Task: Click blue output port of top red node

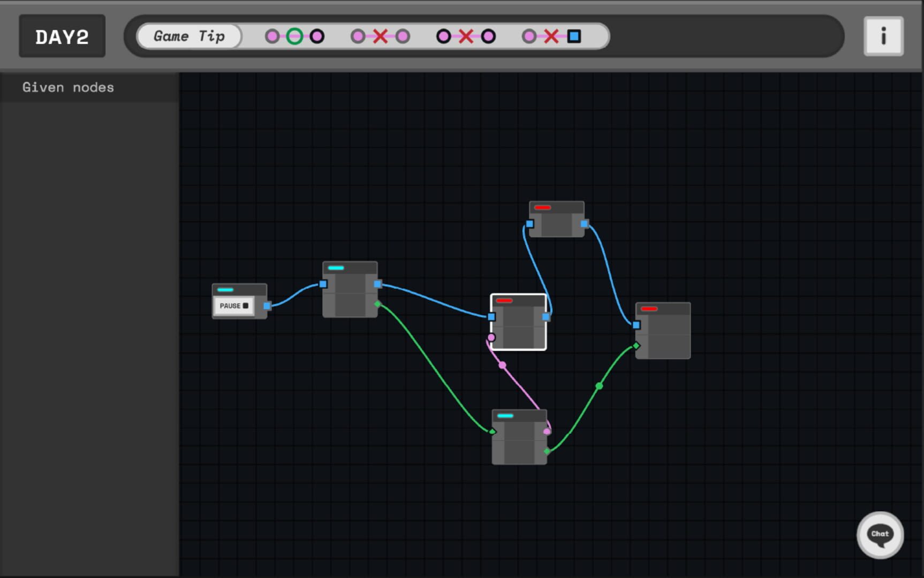Action: point(584,224)
